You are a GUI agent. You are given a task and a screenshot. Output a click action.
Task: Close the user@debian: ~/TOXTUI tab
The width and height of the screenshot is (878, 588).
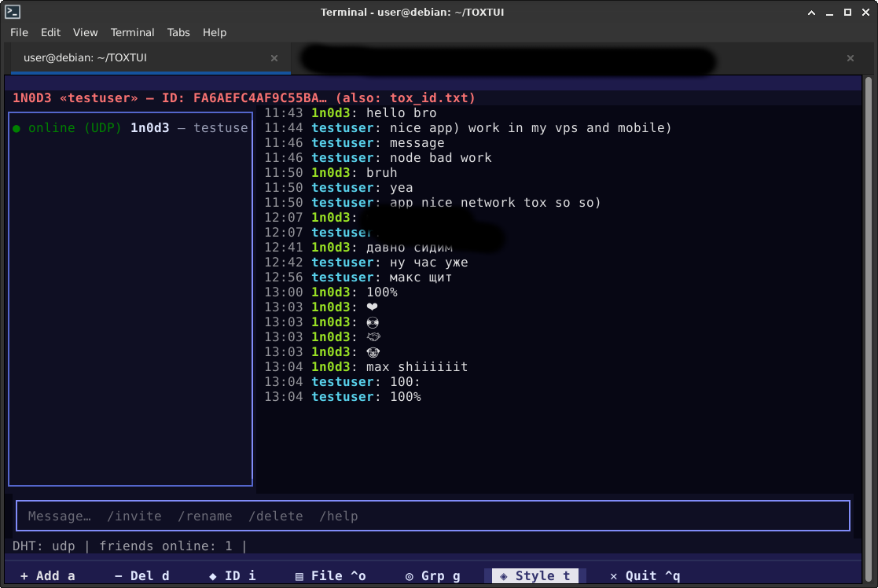(274, 58)
